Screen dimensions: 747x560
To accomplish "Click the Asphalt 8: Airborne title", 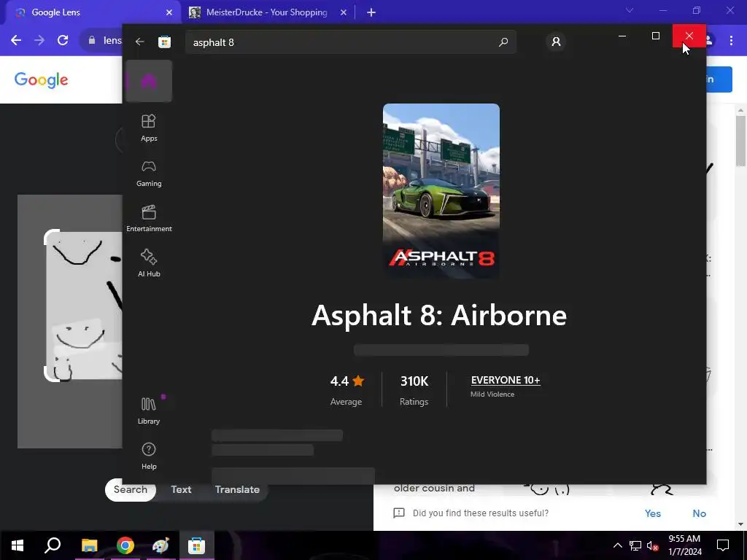I will [x=438, y=315].
